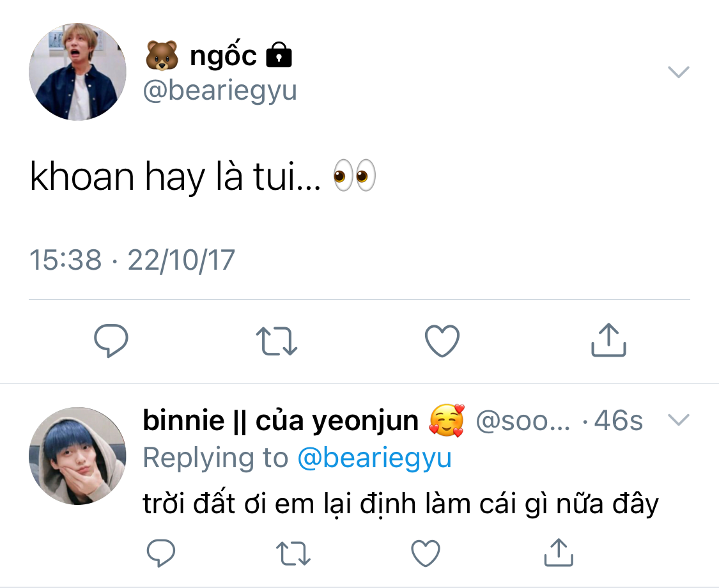
Task: Open the @beariegyu mention in the reply
Action: [x=375, y=458]
